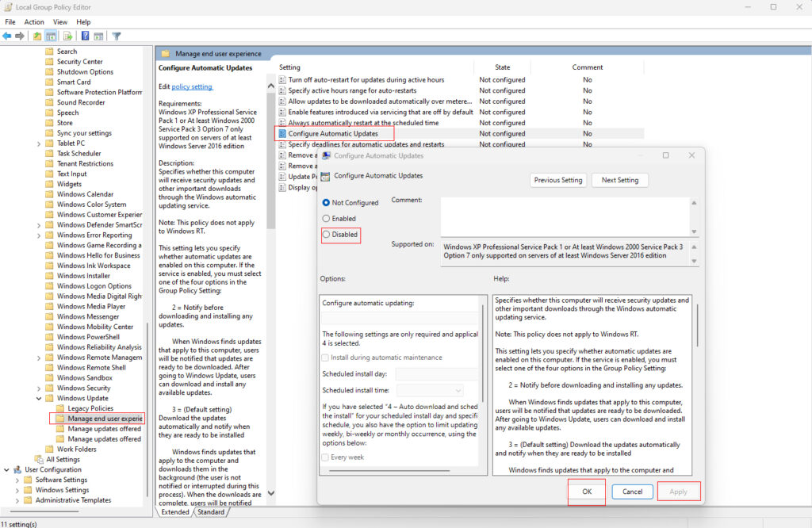
Task: Open the Action menu
Action: coord(33,21)
